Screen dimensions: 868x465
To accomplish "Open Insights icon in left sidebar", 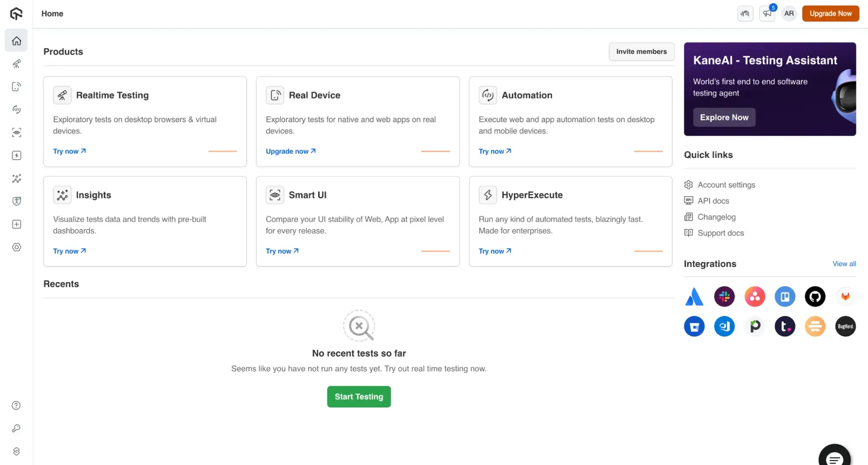I will pyautogui.click(x=17, y=178).
